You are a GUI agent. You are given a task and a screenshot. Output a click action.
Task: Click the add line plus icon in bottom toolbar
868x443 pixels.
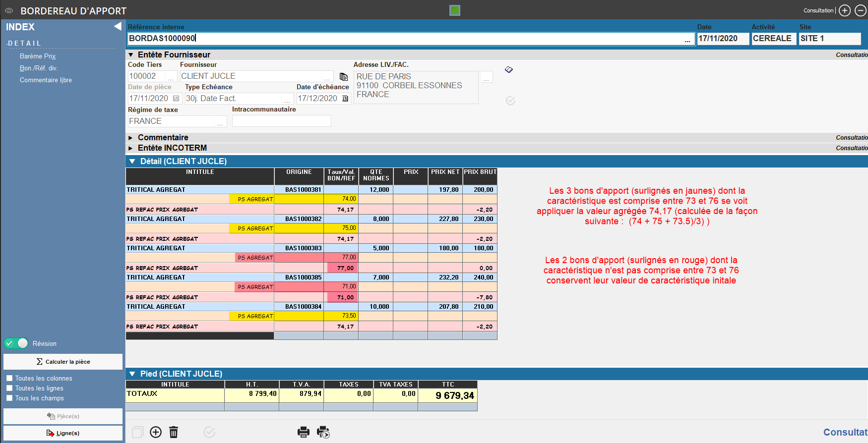click(156, 432)
